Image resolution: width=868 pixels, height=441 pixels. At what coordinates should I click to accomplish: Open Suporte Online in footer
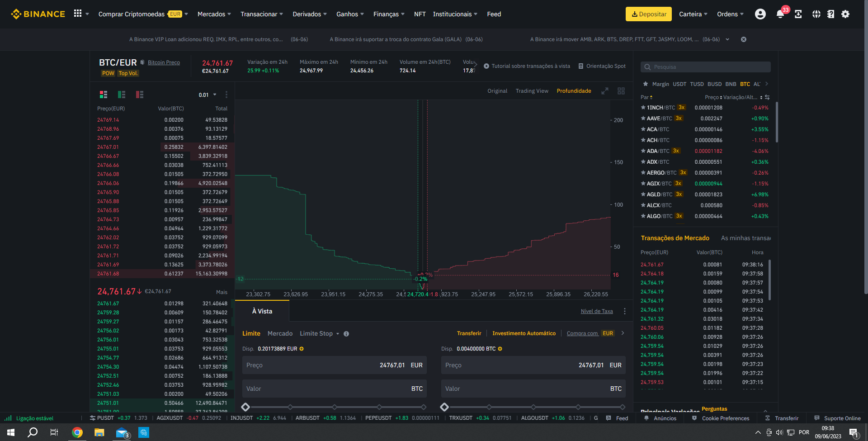click(838, 418)
